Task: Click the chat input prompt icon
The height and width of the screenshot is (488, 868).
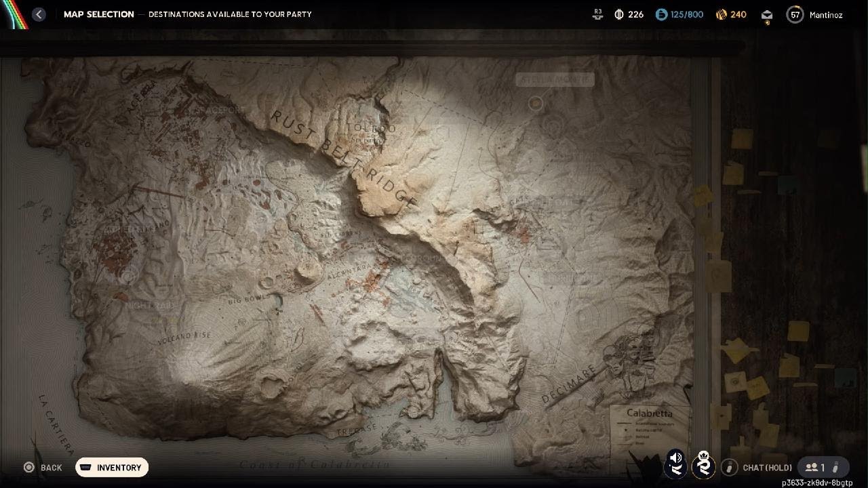Action: pos(729,467)
